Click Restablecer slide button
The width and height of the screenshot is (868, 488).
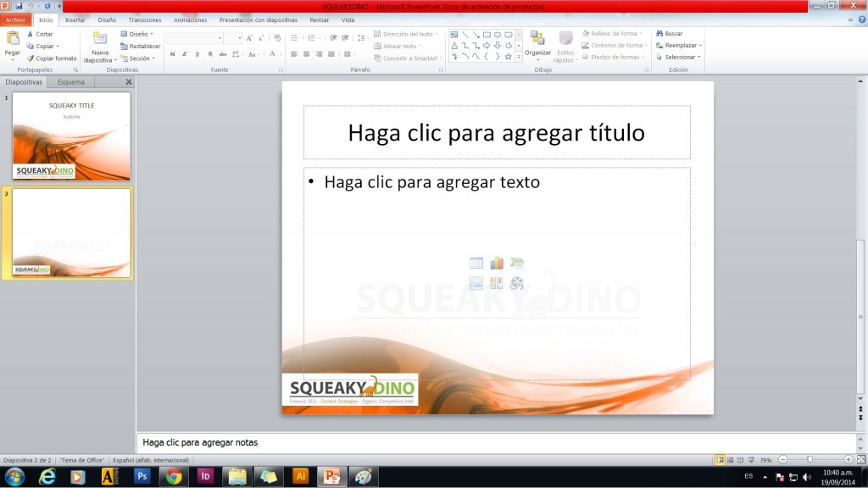point(140,46)
